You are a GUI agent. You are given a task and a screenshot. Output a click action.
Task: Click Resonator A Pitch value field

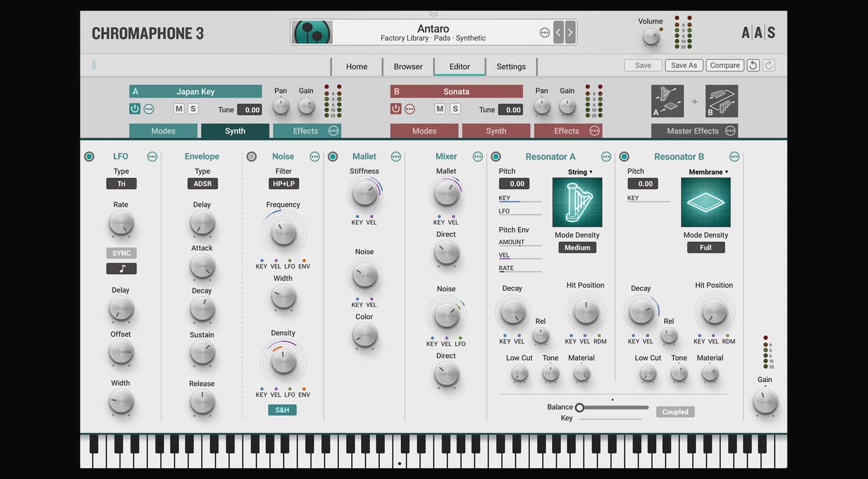(514, 184)
